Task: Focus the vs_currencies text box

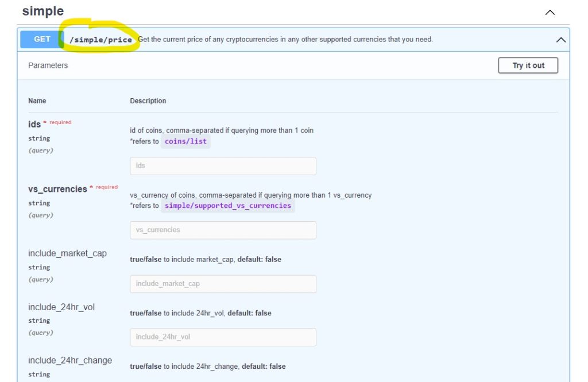Action: 223,230
